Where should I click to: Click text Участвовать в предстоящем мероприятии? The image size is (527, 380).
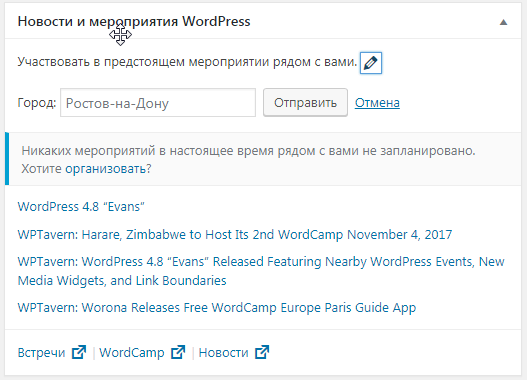click(x=187, y=62)
